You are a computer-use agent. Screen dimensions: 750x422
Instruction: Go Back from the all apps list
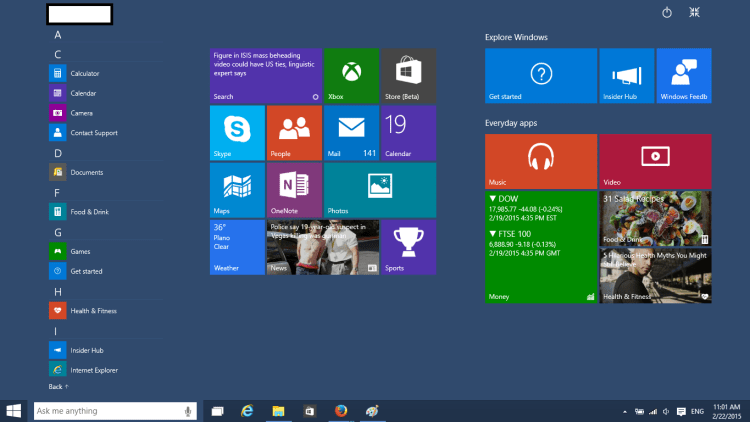pyautogui.click(x=58, y=387)
